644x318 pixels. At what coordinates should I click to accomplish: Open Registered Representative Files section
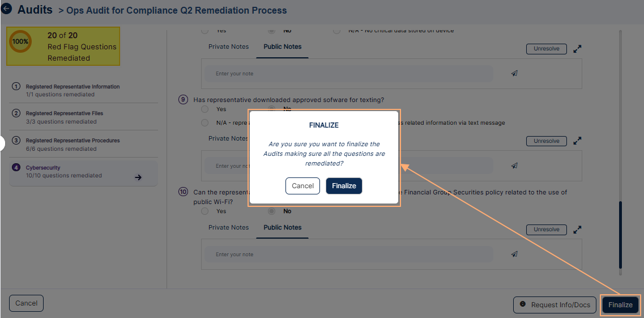[x=64, y=113]
